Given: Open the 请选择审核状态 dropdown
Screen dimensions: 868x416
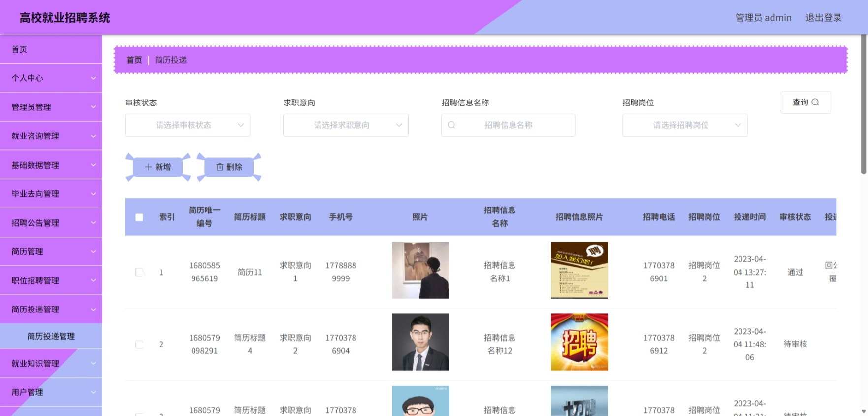Looking at the screenshot, I should point(188,125).
